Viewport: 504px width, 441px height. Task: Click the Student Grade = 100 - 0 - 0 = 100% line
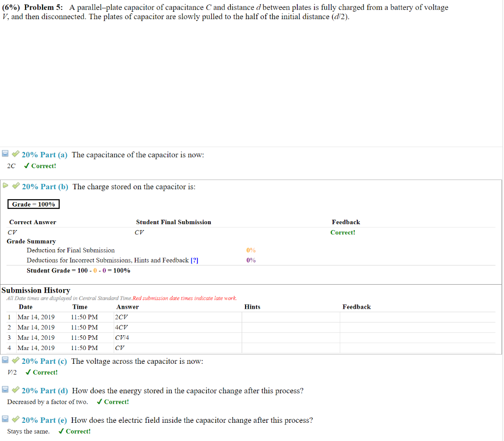78,270
